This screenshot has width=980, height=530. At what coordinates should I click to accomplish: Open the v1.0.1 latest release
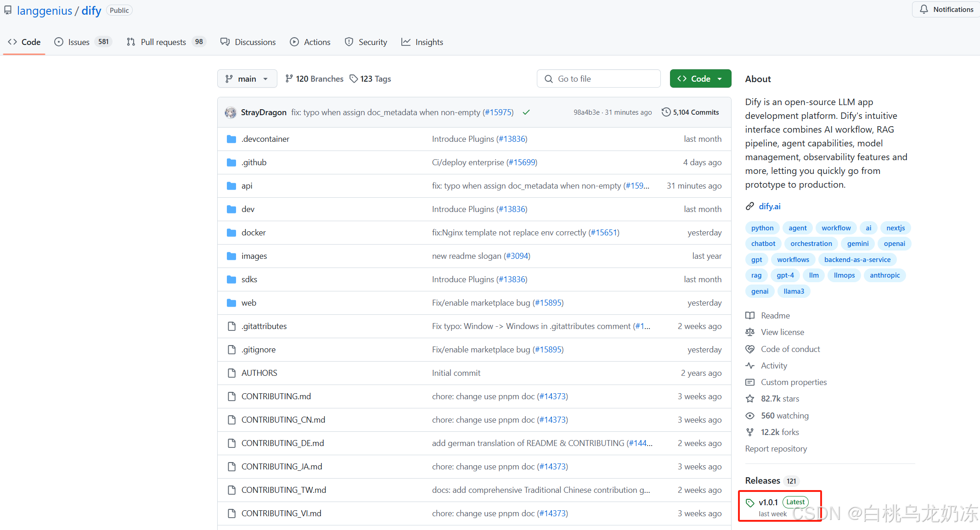coord(768,502)
